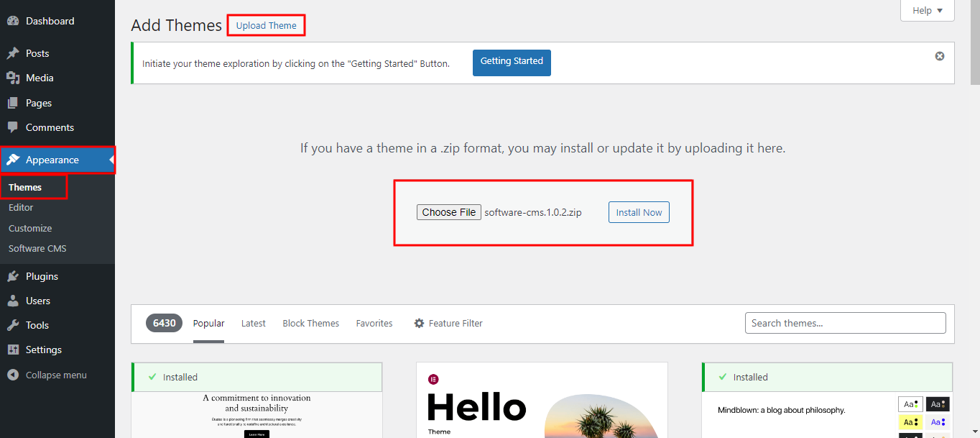The image size is (980, 438).
Task: Click the Elementor logo on Hello theme
Action: [433, 379]
